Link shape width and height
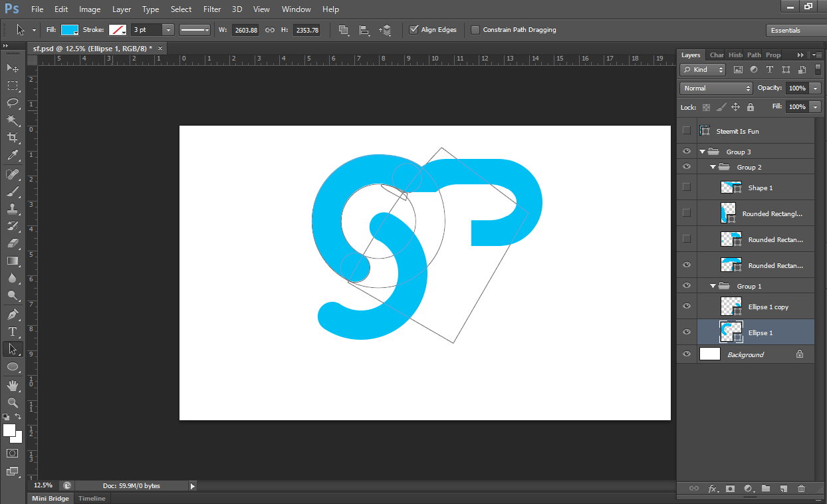The image size is (827, 504). coord(270,30)
